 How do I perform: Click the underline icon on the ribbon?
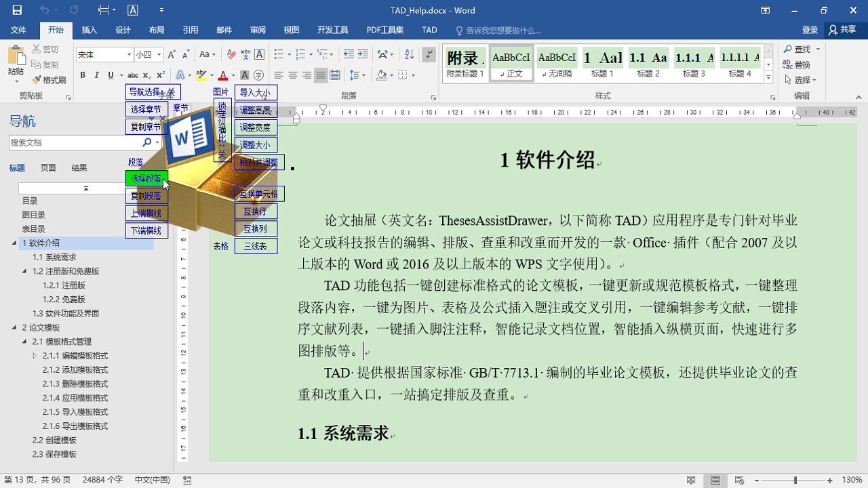(x=110, y=75)
